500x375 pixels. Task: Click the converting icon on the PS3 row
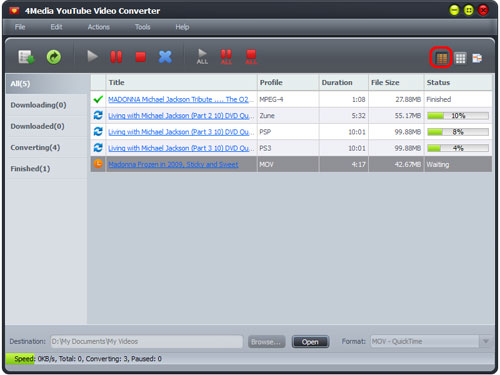pyautogui.click(x=98, y=147)
